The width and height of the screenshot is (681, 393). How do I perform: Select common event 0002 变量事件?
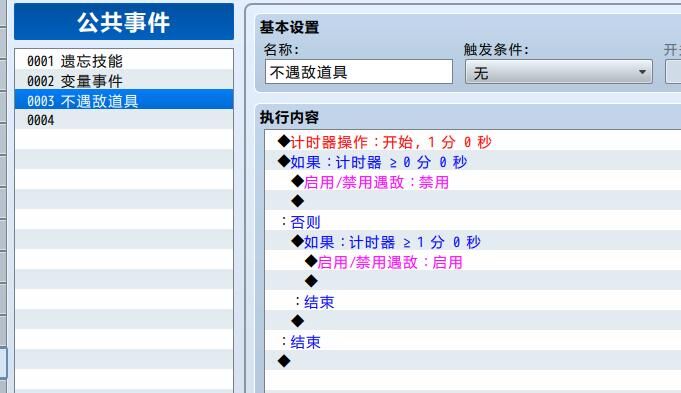point(124,80)
